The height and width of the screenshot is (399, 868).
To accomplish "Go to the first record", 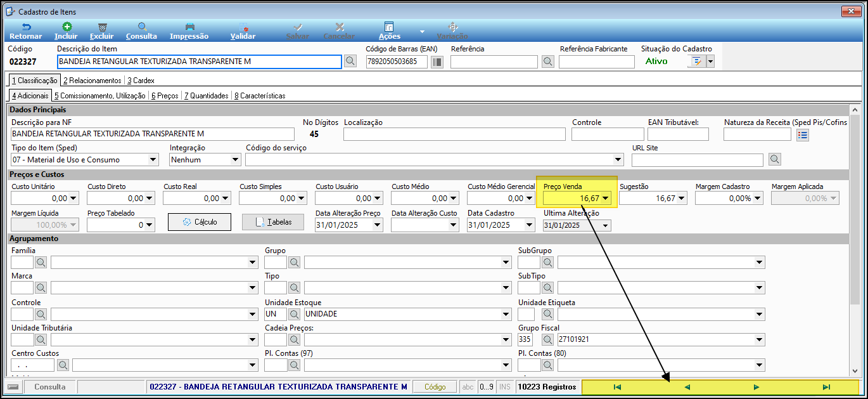I will [x=617, y=387].
